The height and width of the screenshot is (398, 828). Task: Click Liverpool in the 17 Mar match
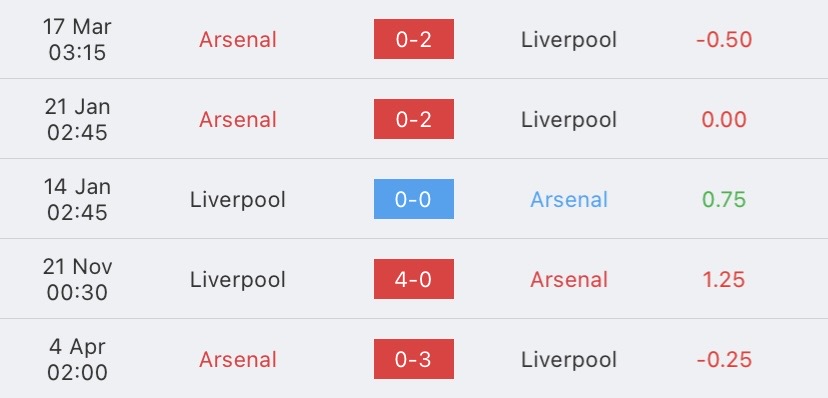pyautogui.click(x=569, y=40)
